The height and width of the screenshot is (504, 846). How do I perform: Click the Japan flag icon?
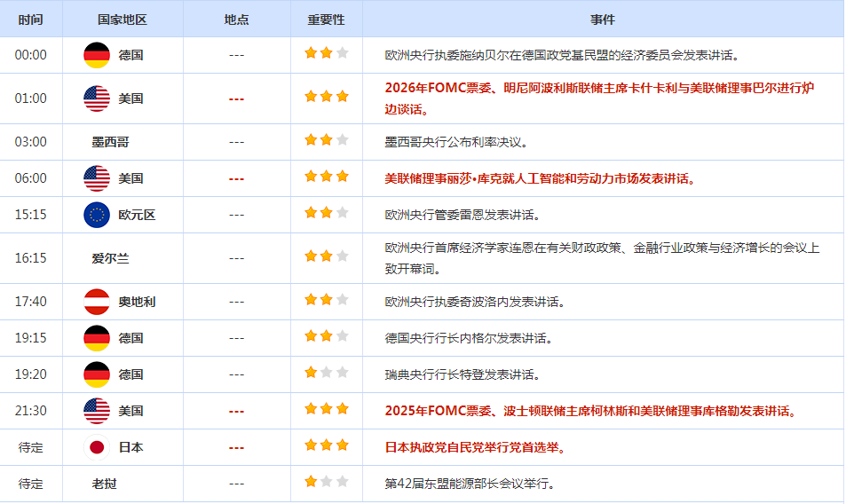click(x=96, y=447)
